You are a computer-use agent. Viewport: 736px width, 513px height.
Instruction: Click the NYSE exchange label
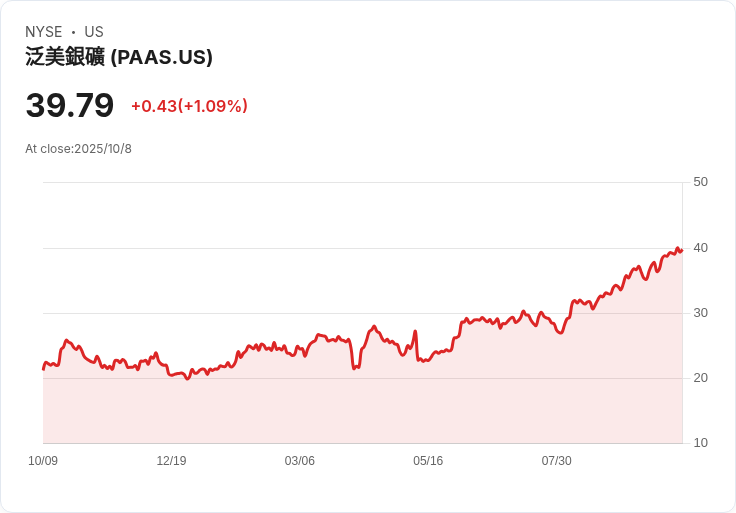(44, 32)
